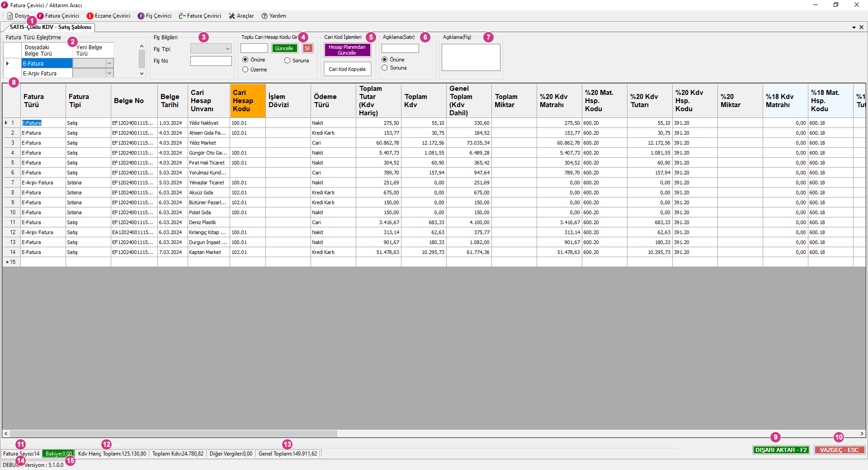This screenshot has height=470, width=868.
Task: Select Sonuna radio in Toplu Cari Hesap
Action: 288,61
